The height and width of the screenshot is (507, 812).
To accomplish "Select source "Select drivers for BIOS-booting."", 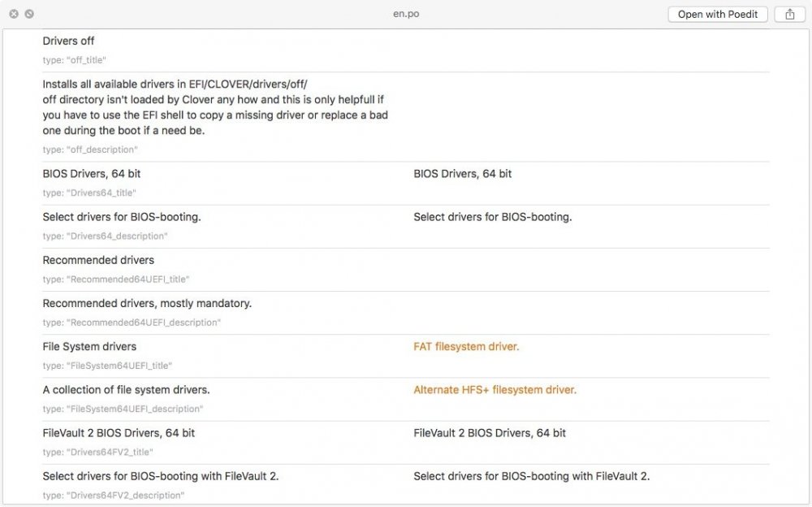I will point(122,217).
